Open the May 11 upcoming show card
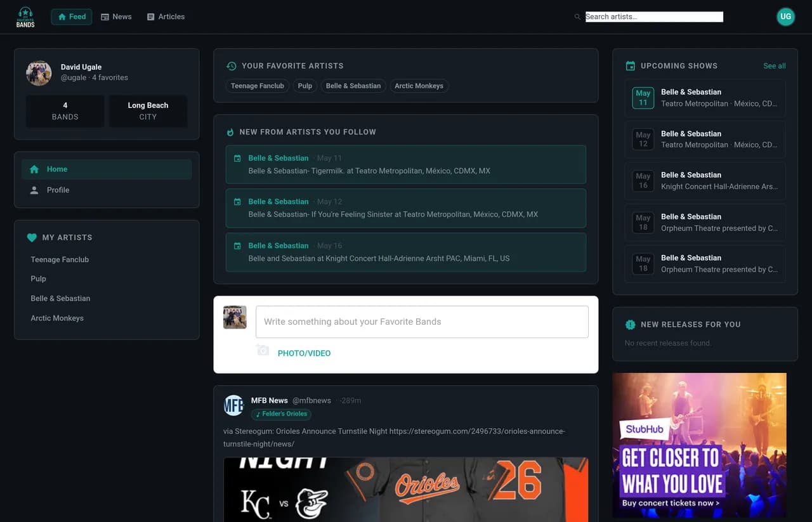Screen dimensions: 812x522 tap(705, 98)
